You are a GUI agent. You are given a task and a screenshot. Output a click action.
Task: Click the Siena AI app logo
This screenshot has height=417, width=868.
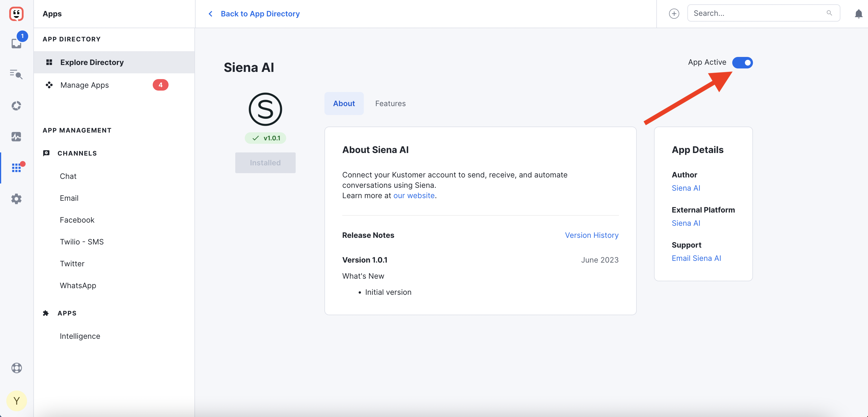pos(265,109)
